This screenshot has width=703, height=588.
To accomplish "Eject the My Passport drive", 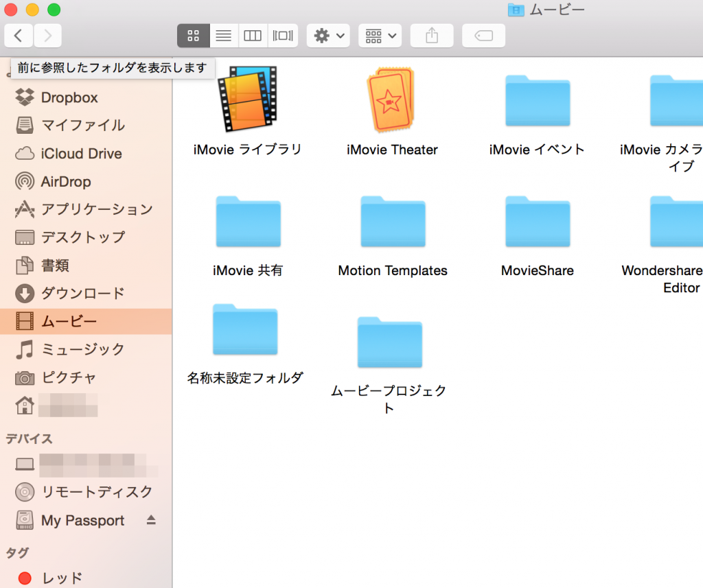I will click(x=151, y=520).
